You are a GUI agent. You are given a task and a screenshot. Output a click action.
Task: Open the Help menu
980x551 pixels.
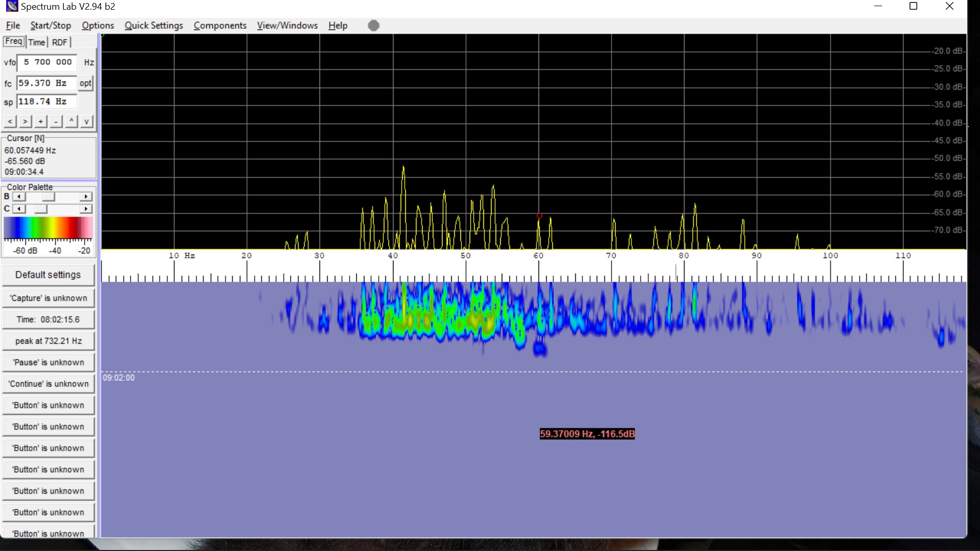338,26
